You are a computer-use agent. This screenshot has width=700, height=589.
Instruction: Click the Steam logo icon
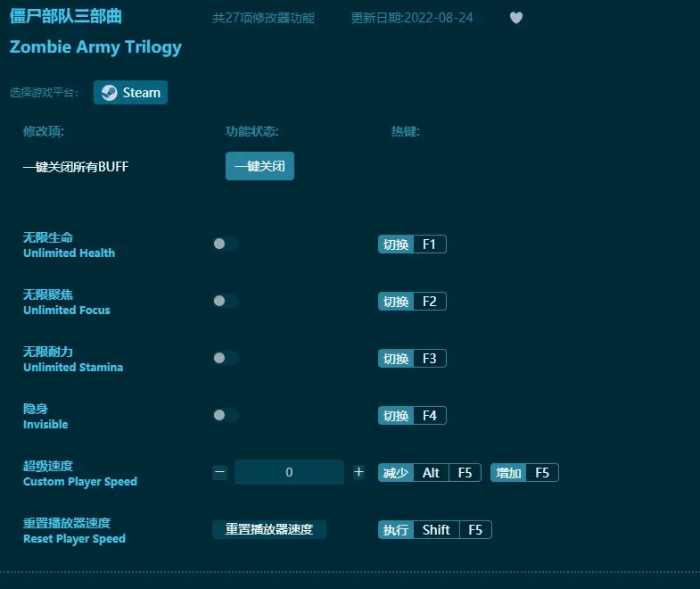[x=109, y=93]
